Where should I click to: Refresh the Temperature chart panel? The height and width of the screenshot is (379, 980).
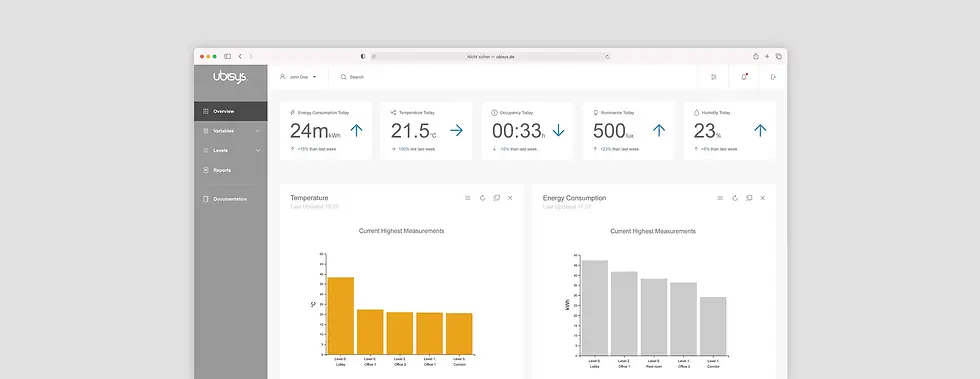coord(482,198)
